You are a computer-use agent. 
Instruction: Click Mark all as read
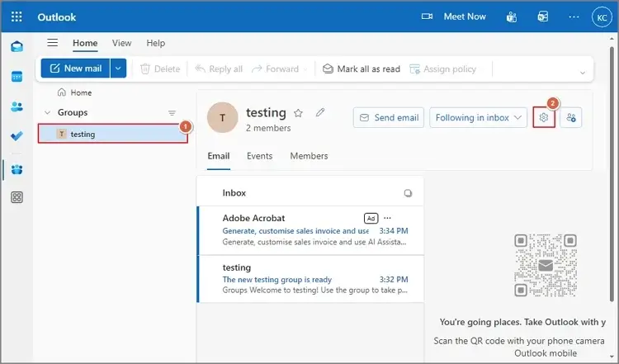pyautogui.click(x=361, y=69)
